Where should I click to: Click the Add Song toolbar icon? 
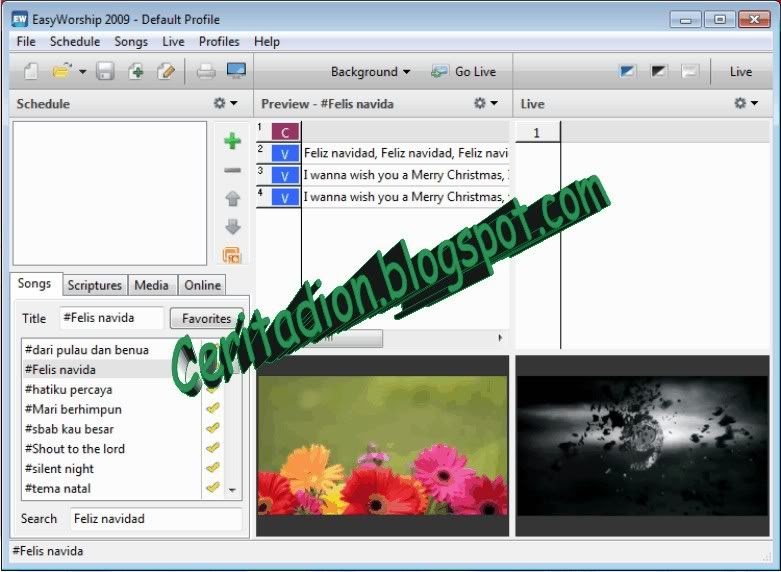coord(136,71)
